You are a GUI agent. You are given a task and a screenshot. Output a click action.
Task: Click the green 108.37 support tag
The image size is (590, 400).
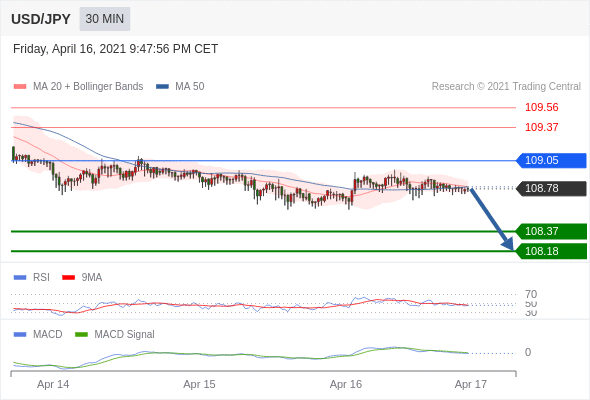tap(551, 231)
